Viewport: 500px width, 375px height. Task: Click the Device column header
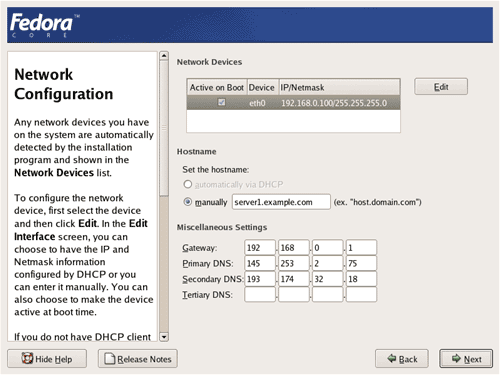(262, 87)
